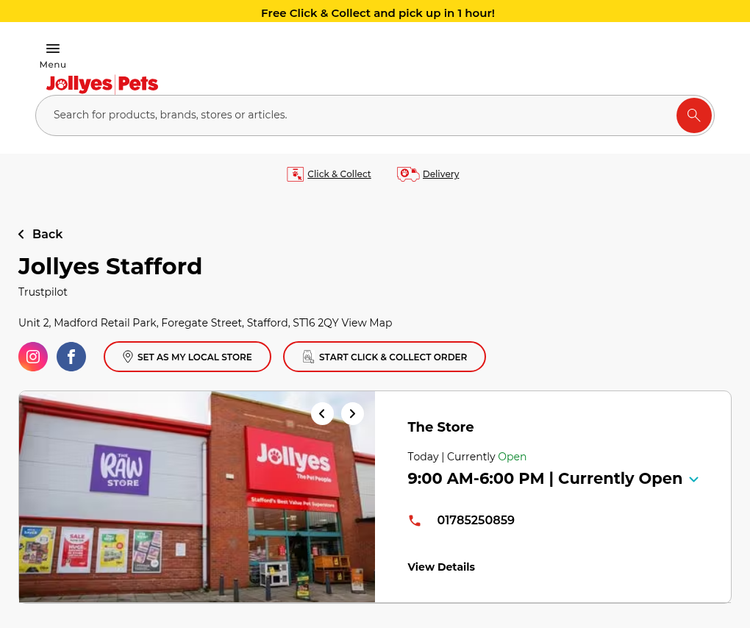
Task: Click the Jollyes Pets logo
Action: coord(102,84)
